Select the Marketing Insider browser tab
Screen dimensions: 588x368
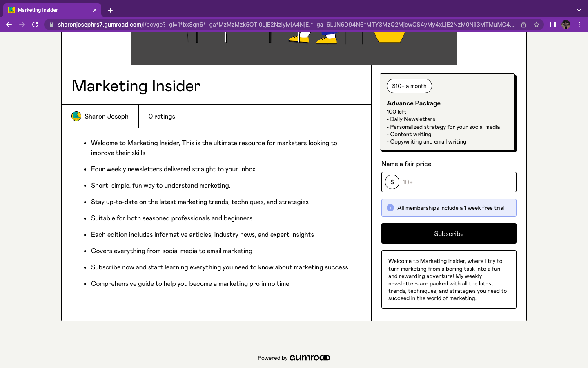tap(53, 10)
